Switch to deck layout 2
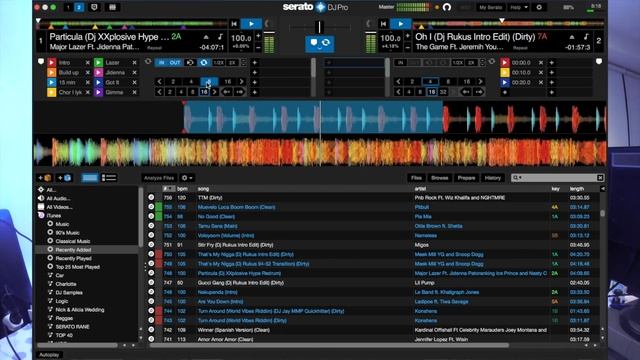 79,7
